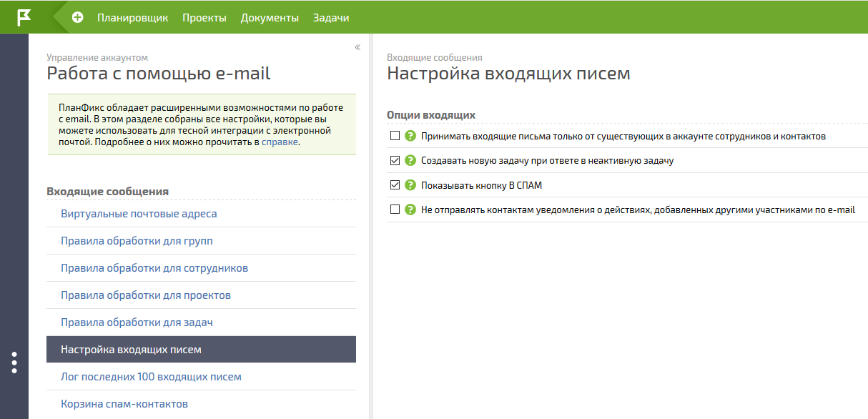This screenshot has width=868, height=419.
Task: Click label Показывать кнопку В СПАМ
Action: [x=482, y=186]
